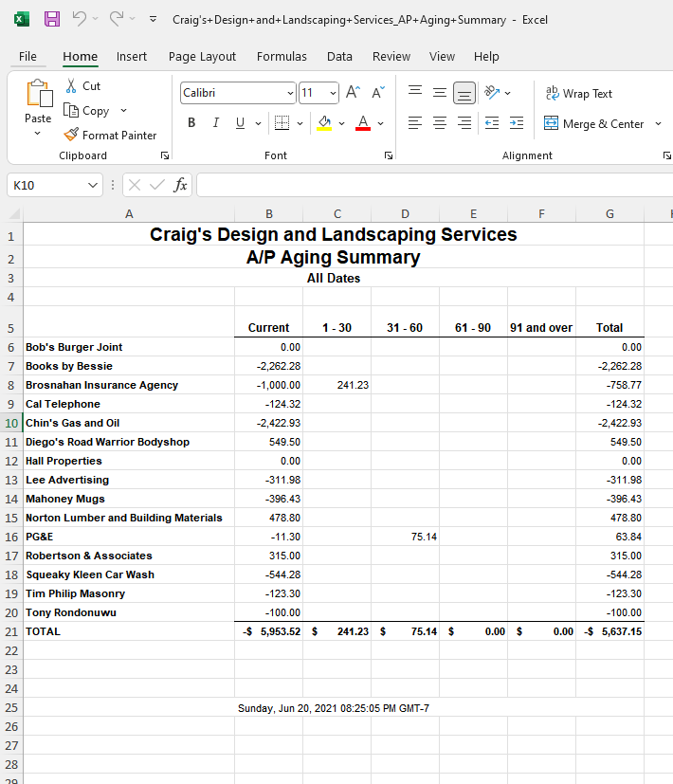Open Font Color palette arrow
This screenshot has height=784, width=673.
tap(380, 123)
